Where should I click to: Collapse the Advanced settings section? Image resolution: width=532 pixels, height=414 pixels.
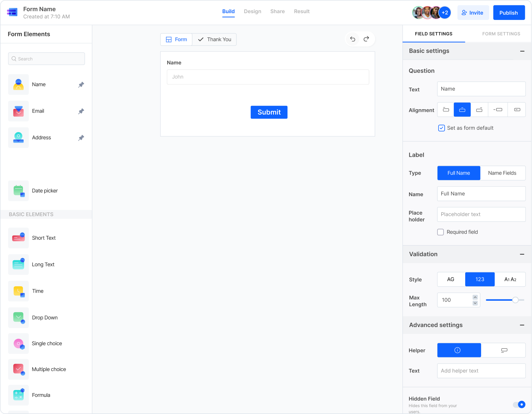click(522, 325)
